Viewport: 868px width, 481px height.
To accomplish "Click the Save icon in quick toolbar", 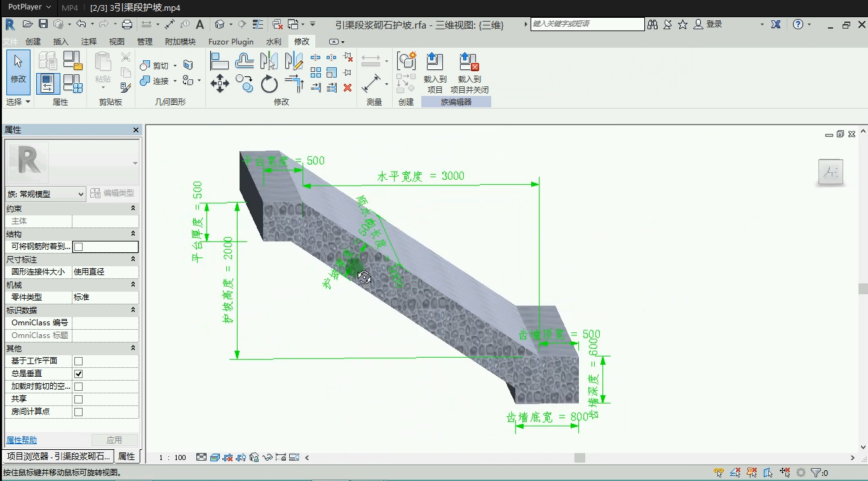I will (43, 24).
